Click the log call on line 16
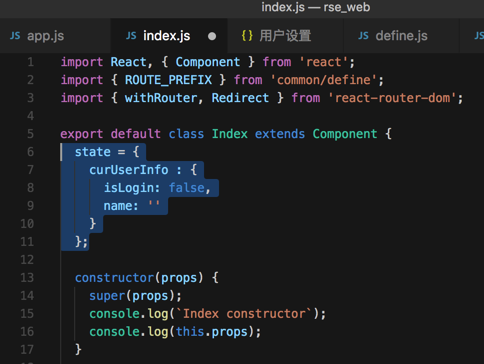Image resolution: width=484 pixels, height=364 pixels. tap(157, 332)
